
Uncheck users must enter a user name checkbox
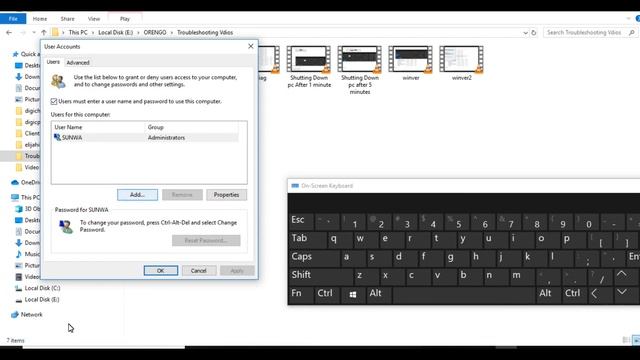(x=54, y=101)
